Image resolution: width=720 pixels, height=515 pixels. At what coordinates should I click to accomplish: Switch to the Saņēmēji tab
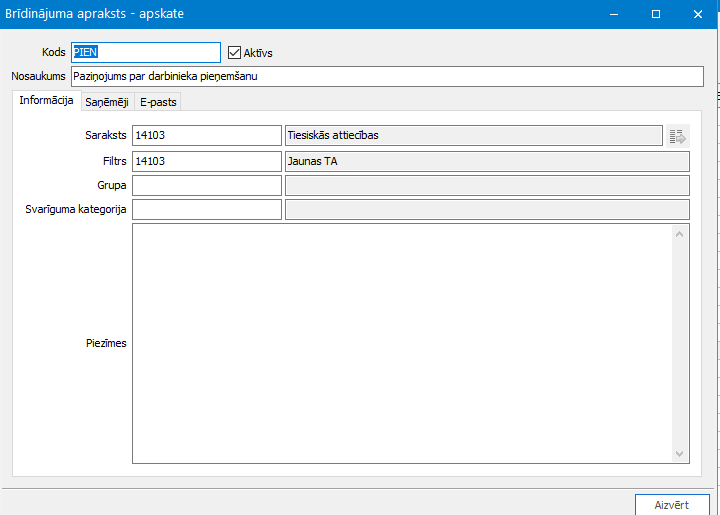106,102
